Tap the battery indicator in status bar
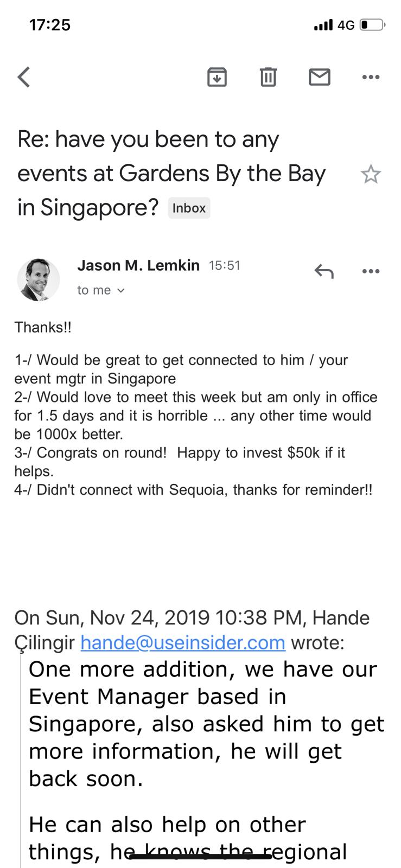 [372, 25]
